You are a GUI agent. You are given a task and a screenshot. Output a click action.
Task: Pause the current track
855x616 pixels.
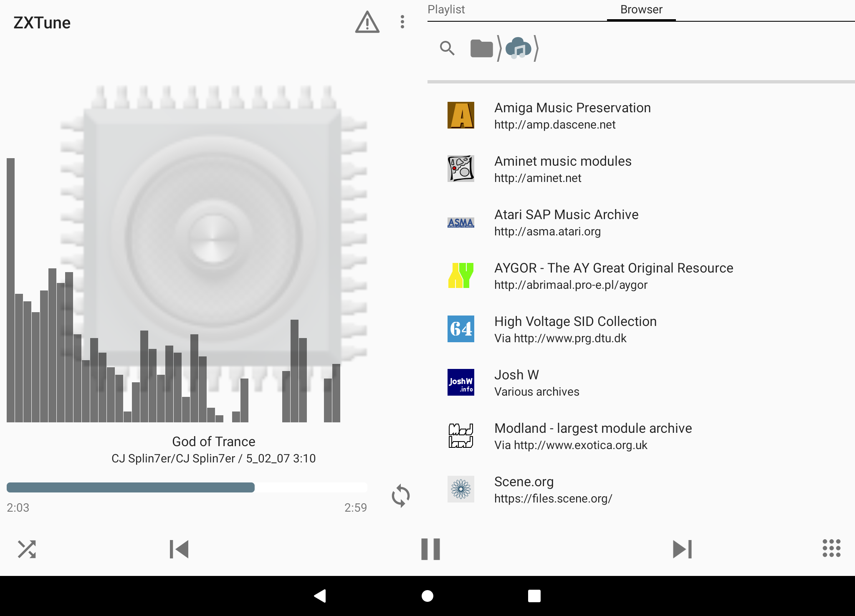coord(430,549)
